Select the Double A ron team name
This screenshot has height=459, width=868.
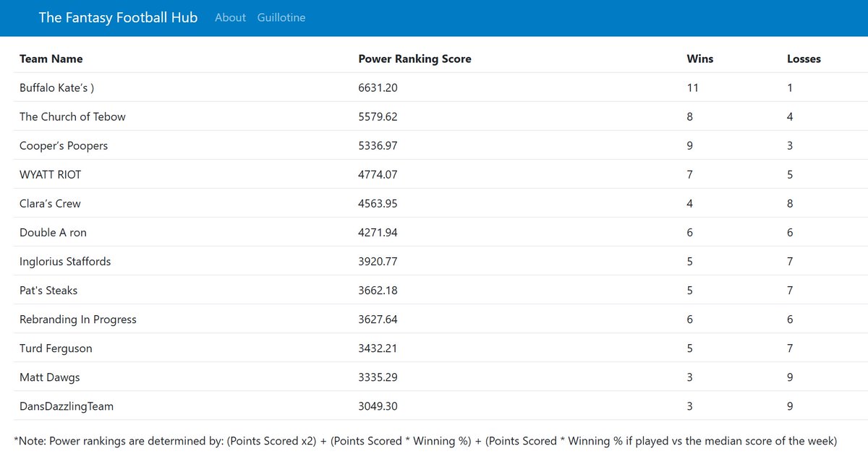click(53, 232)
